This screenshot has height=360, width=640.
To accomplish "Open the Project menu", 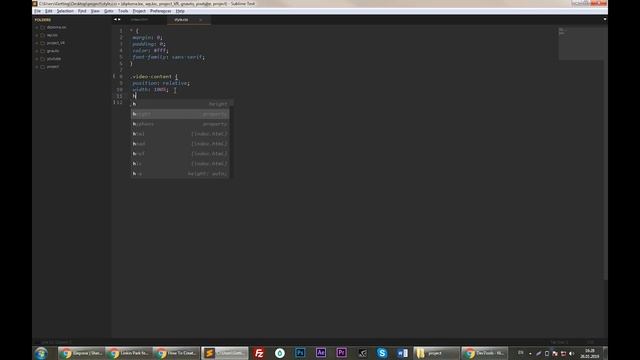I will pyautogui.click(x=139, y=11).
